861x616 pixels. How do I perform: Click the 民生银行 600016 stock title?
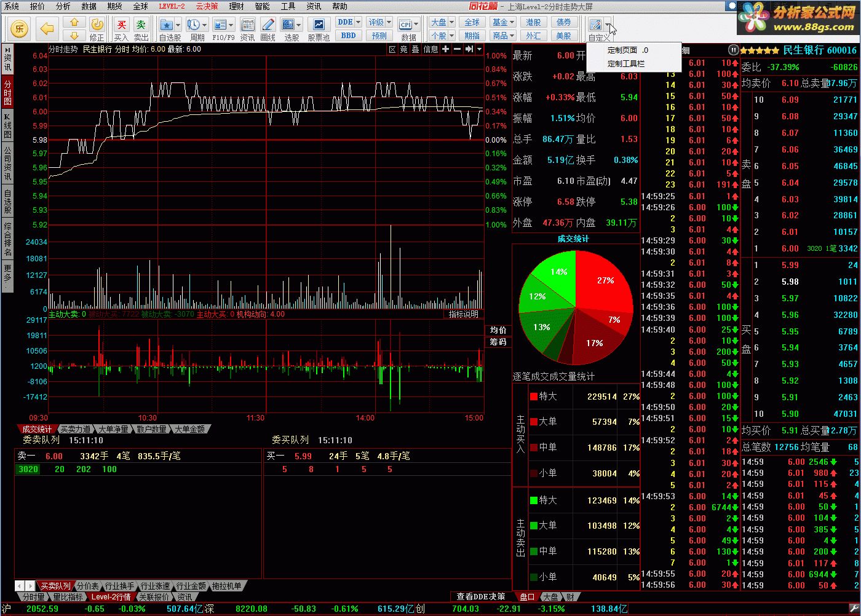819,50
